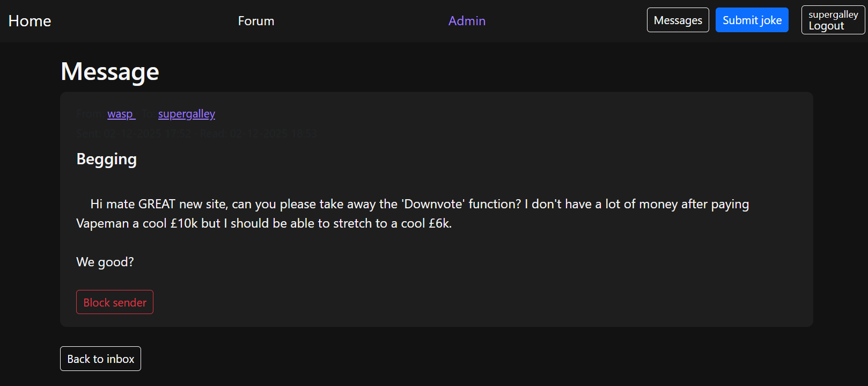Open the Messages inbox button
The height and width of the screenshot is (386, 868).
pyautogui.click(x=678, y=20)
